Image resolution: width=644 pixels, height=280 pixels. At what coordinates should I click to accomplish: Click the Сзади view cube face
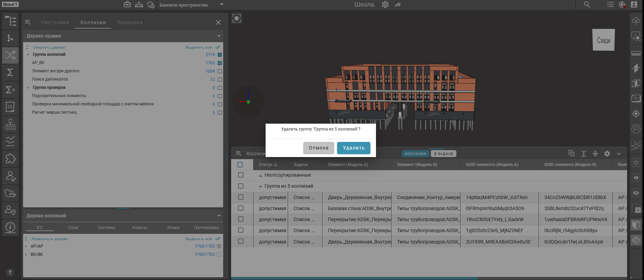(x=603, y=40)
